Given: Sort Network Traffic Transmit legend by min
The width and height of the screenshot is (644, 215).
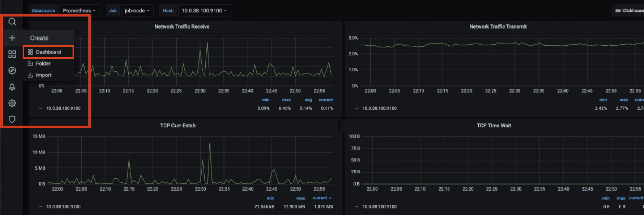Looking at the screenshot, I should point(603,100).
